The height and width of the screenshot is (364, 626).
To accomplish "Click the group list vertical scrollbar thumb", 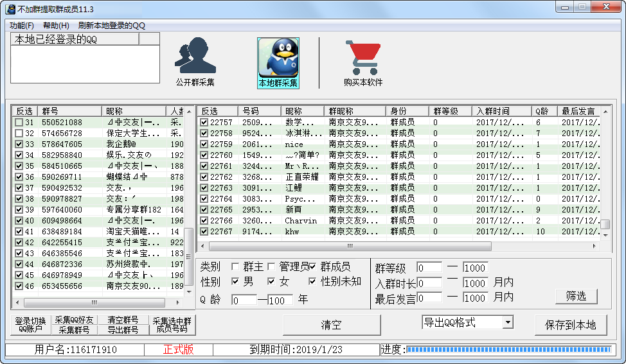I will [188, 256].
